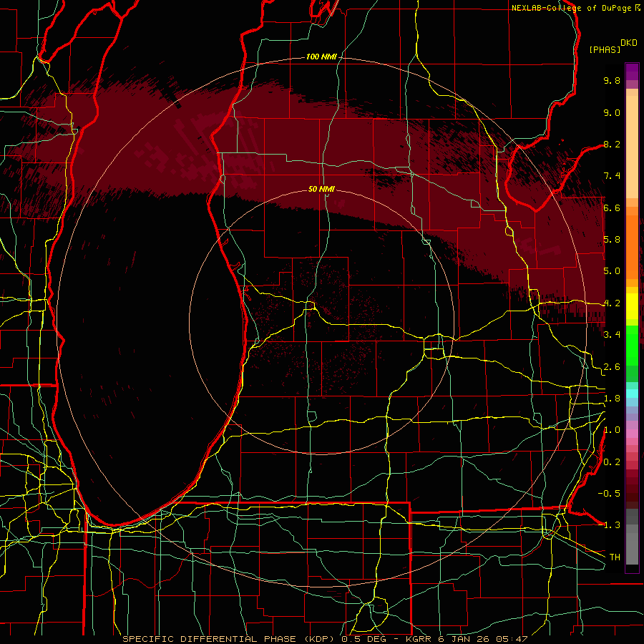Select the 9.0 legend value
This screenshot has width=644, height=644.
click(x=612, y=112)
